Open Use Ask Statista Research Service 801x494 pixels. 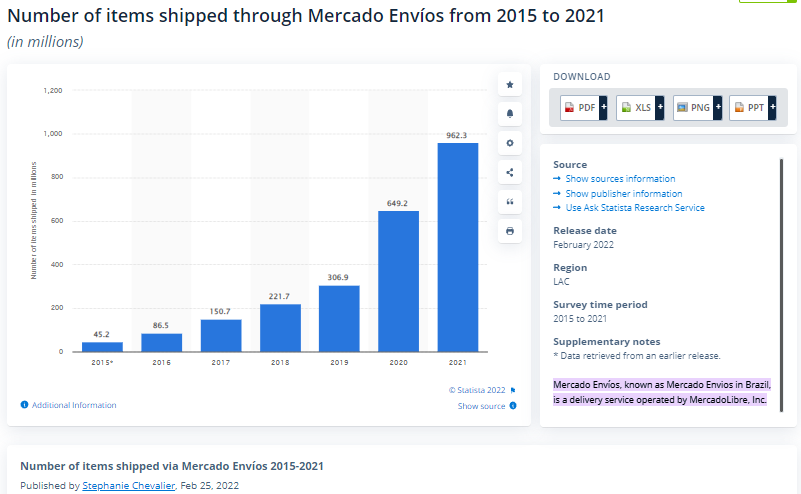coord(634,208)
